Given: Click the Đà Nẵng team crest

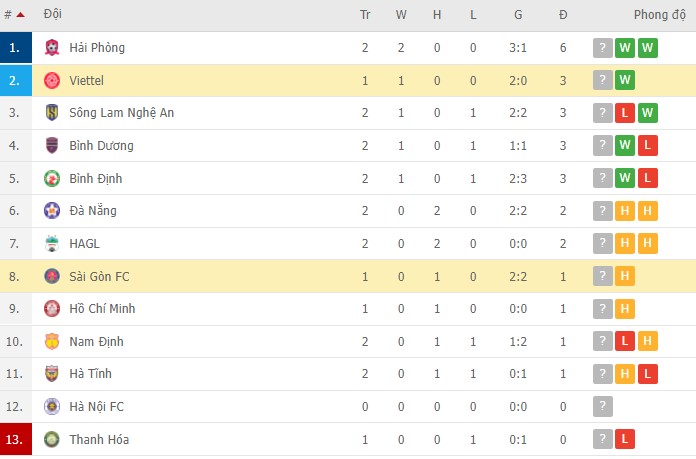Looking at the screenshot, I should point(52,211).
